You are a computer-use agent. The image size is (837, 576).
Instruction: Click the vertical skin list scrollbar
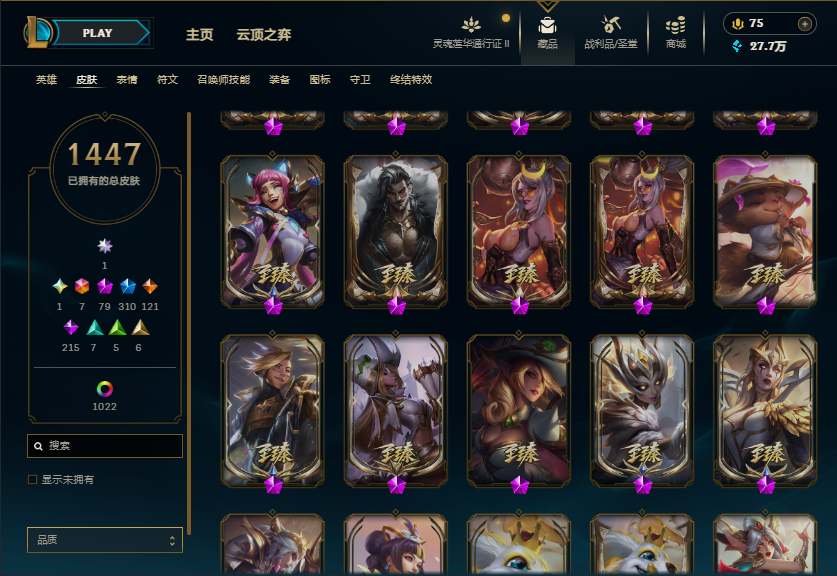(x=189, y=323)
